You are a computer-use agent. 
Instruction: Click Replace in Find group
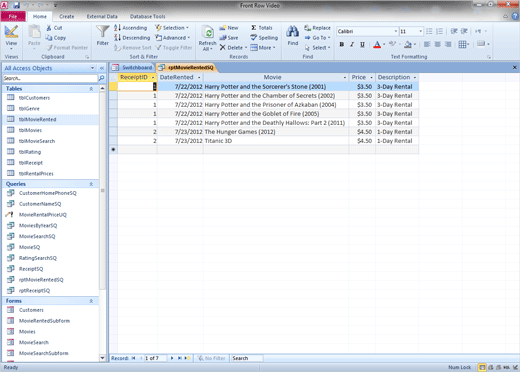click(317, 28)
